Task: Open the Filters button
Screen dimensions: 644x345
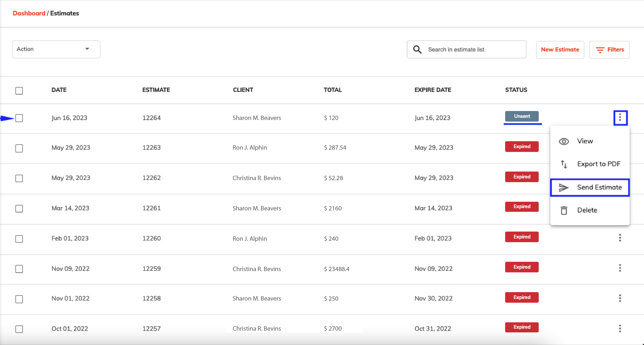Action: [609, 50]
